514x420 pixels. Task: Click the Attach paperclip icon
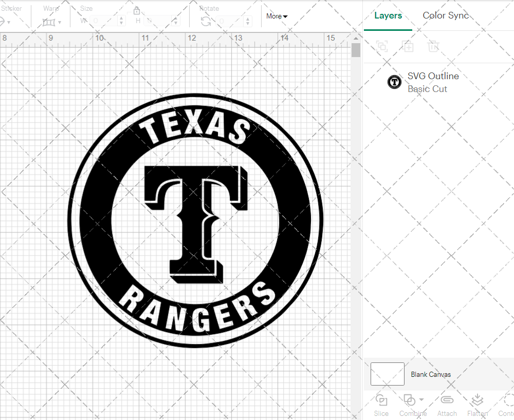click(447, 400)
